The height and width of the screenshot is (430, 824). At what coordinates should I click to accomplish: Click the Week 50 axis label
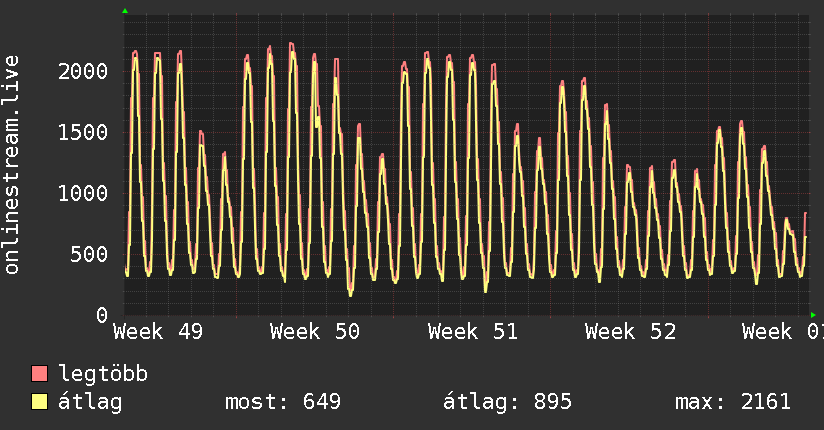[x=315, y=332]
